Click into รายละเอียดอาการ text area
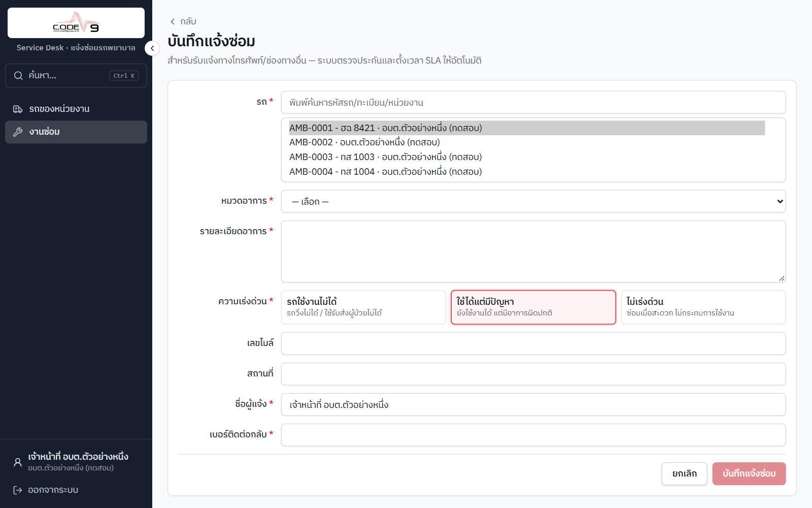Screen dimensions: 812x508 pos(533,251)
